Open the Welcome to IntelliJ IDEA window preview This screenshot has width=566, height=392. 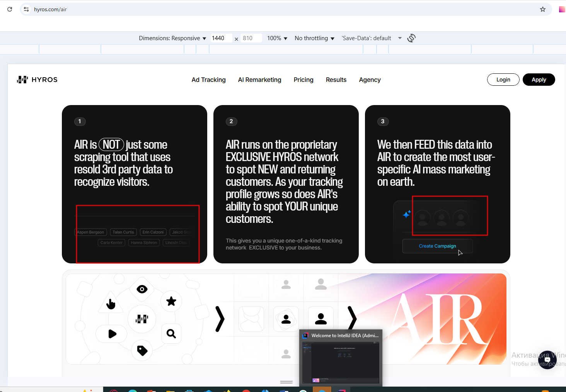pos(341,358)
